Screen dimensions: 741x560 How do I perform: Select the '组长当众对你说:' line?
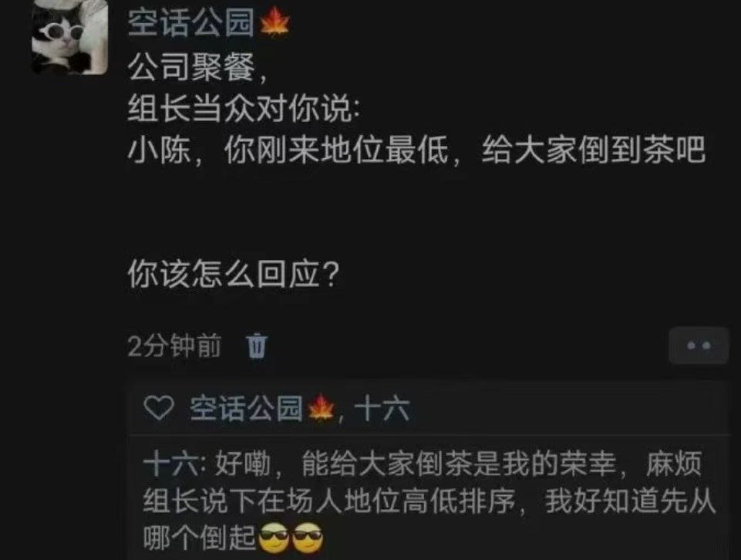pyautogui.click(x=244, y=109)
